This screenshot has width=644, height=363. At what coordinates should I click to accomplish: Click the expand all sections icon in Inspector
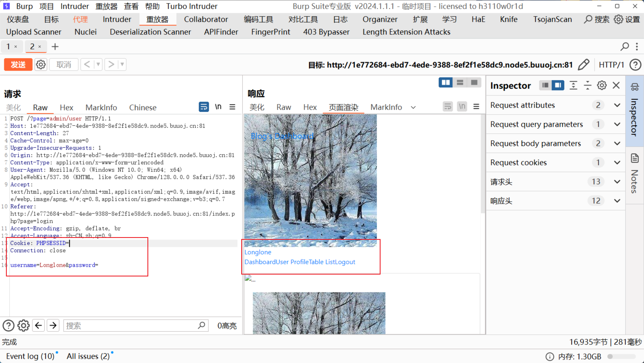tap(573, 85)
